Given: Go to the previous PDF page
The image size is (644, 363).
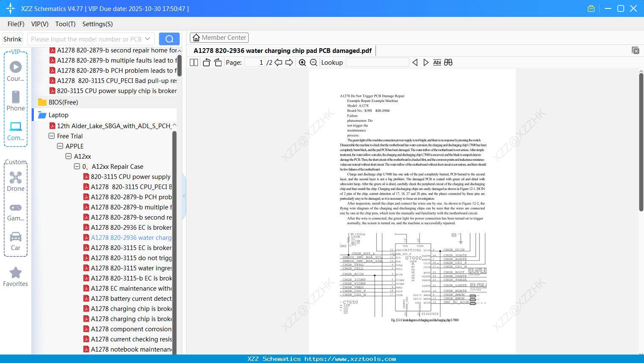Looking at the screenshot, I should (278, 63).
